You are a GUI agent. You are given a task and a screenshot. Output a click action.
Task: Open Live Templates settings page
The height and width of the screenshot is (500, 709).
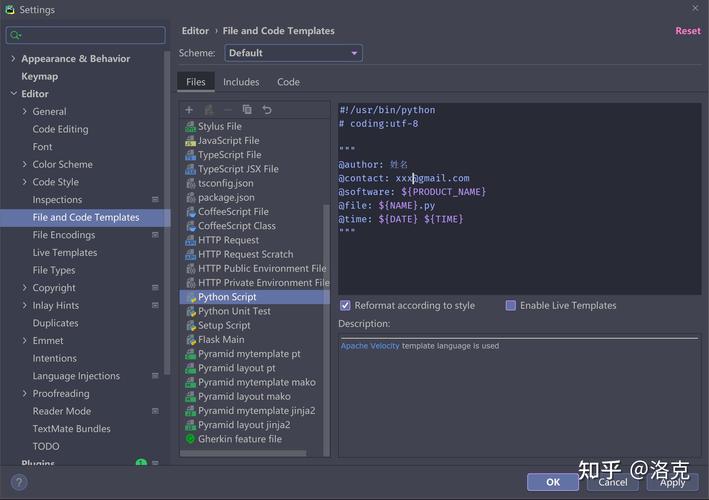(x=65, y=252)
